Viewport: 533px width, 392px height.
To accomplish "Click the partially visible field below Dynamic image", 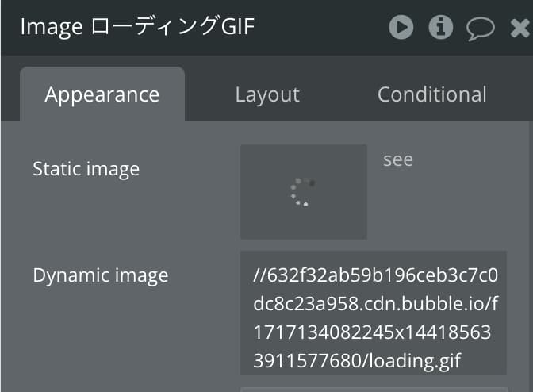I will [374, 390].
